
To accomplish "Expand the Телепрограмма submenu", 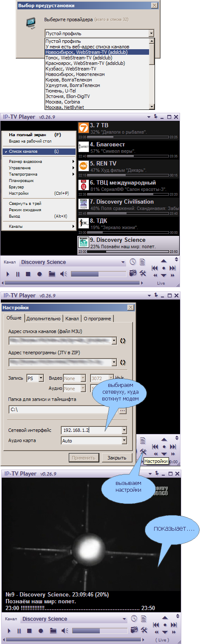I will coord(38,174).
